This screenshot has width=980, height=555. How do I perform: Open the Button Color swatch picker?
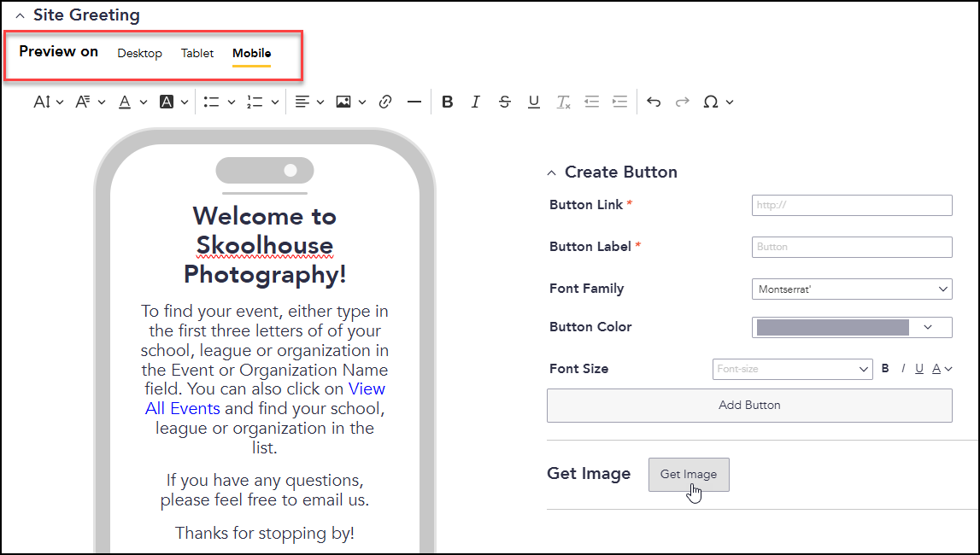[x=852, y=327]
